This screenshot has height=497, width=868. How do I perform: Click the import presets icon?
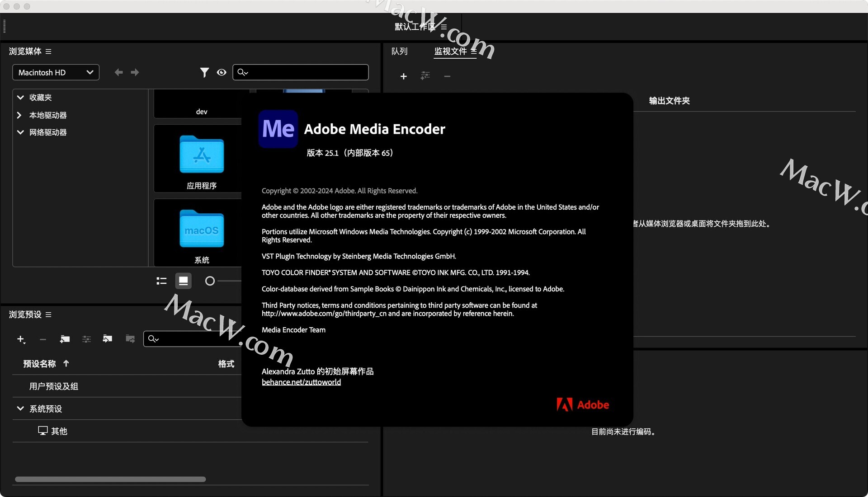pos(107,339)
